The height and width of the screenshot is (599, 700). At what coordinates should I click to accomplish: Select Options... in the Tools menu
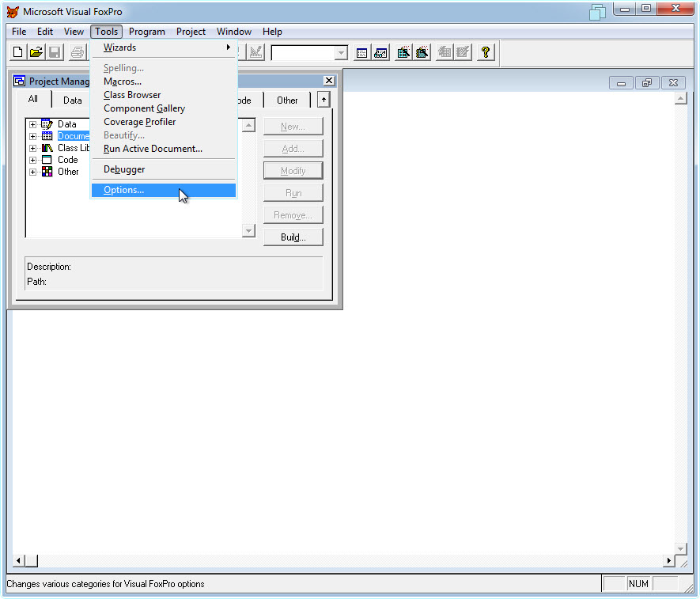click(164, 190)
